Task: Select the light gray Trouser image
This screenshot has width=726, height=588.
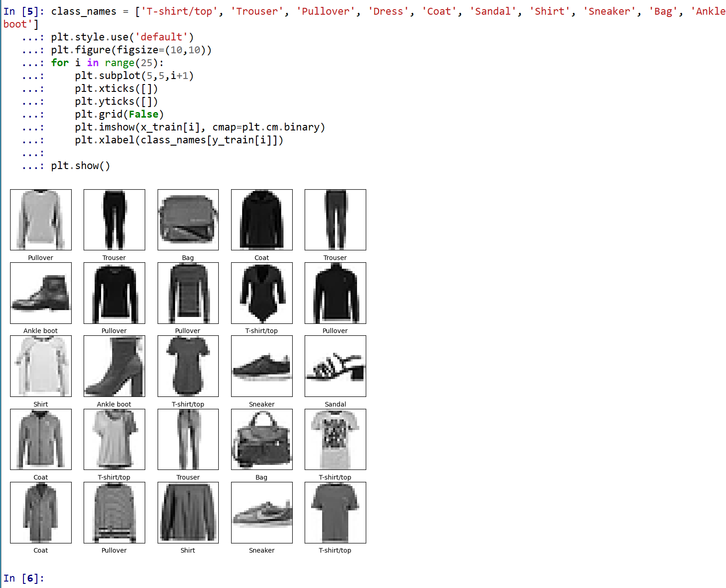Action: 188,439
